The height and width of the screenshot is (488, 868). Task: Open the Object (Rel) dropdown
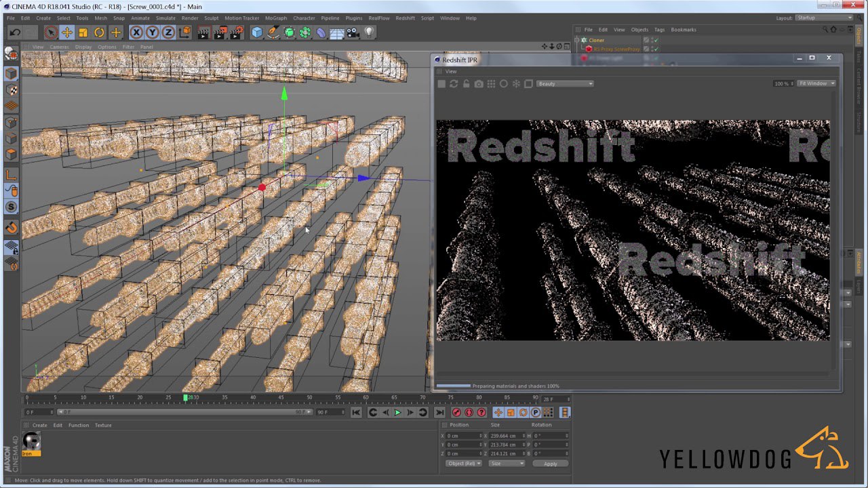pos(464,464)
